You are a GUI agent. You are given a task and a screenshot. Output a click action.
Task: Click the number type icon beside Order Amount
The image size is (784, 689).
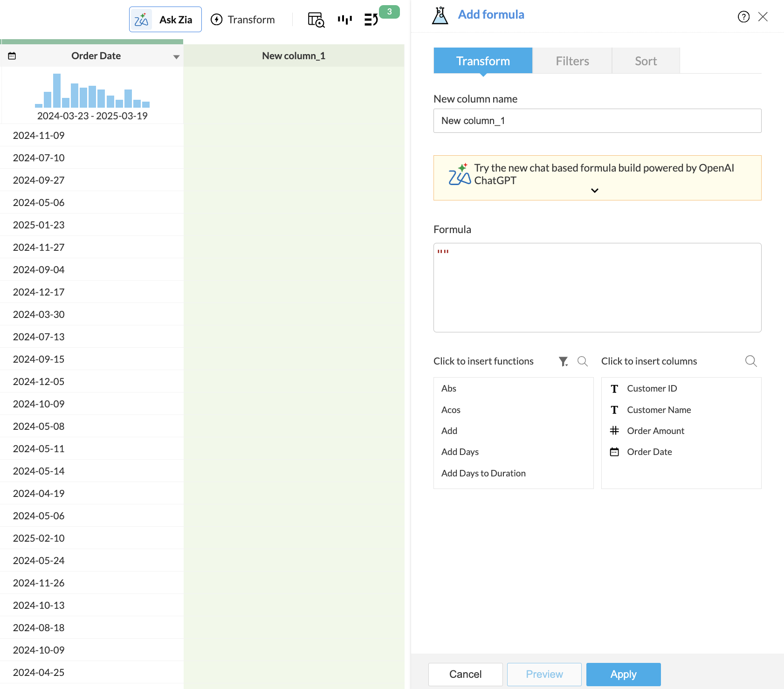[614, 431]
